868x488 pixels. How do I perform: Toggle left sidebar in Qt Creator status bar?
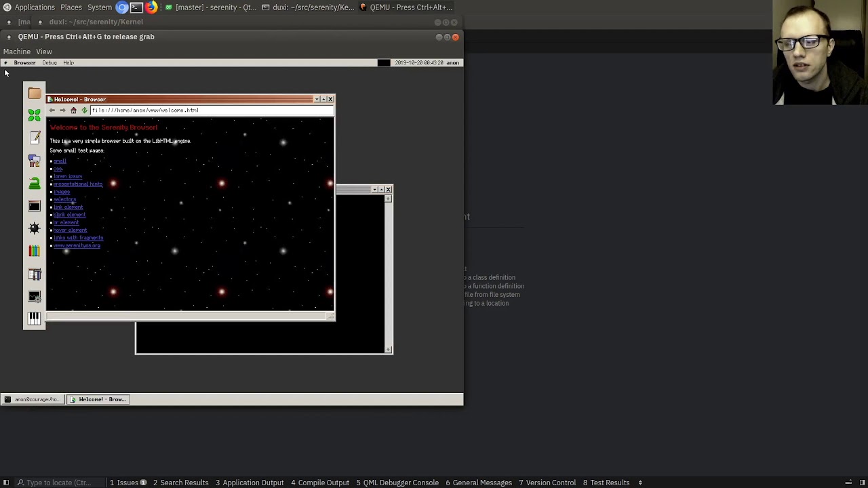point(6,483)
